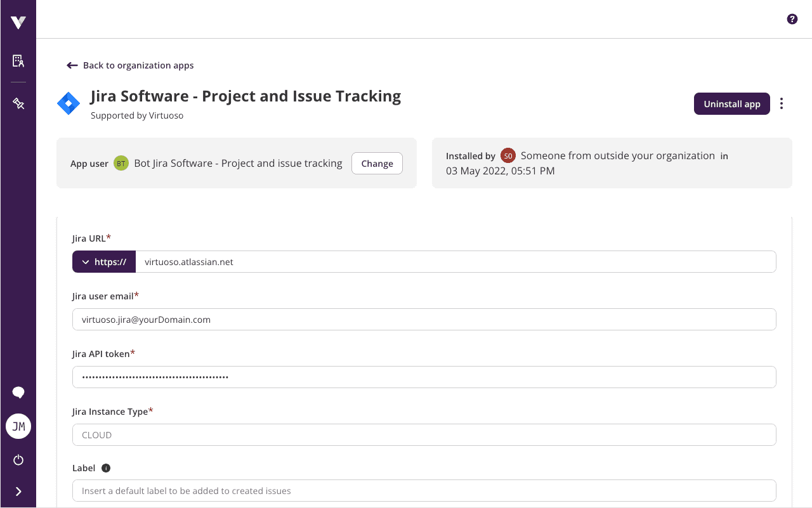Click the BT bot user avatar
The width and height of the screenshot is (812, 508).
[x=121, y=163]
